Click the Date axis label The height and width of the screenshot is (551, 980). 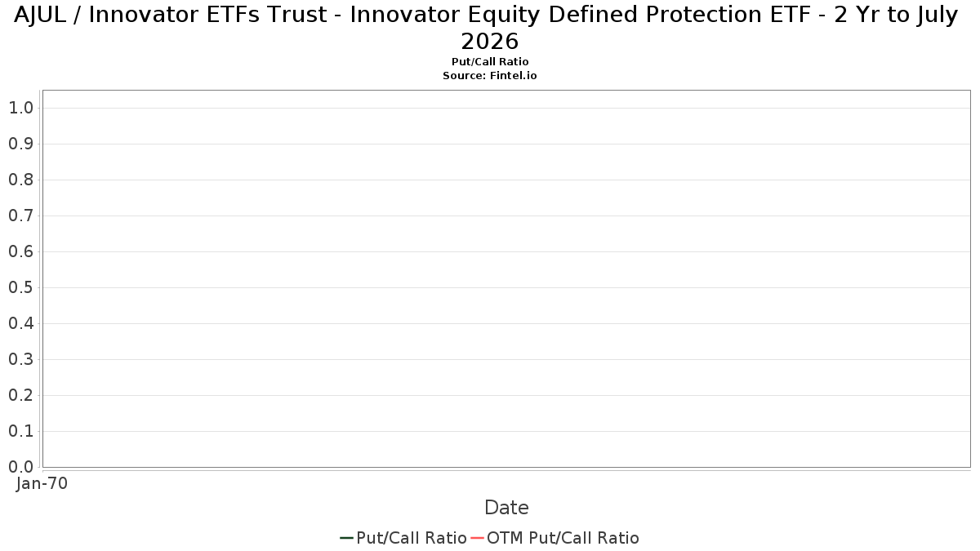pyautogui.click(x=506, y=508)
